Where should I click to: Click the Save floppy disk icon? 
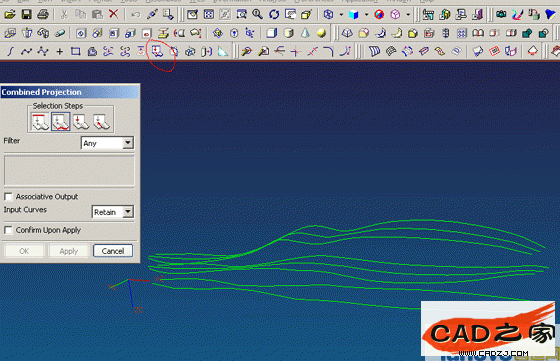[26, 15]
